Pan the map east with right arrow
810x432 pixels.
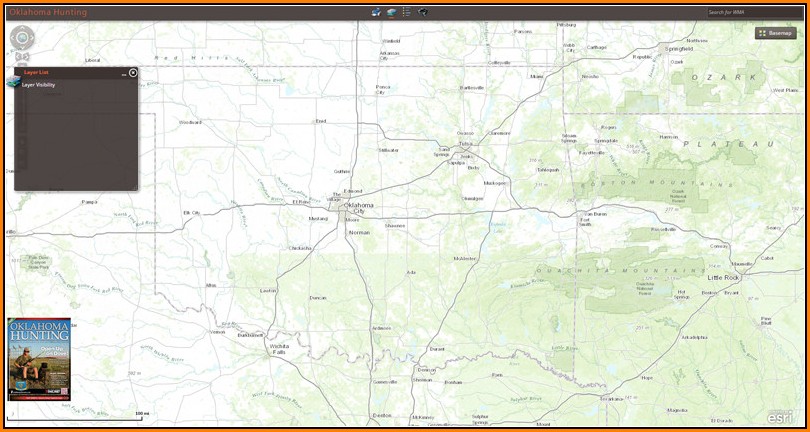point(32,37)
